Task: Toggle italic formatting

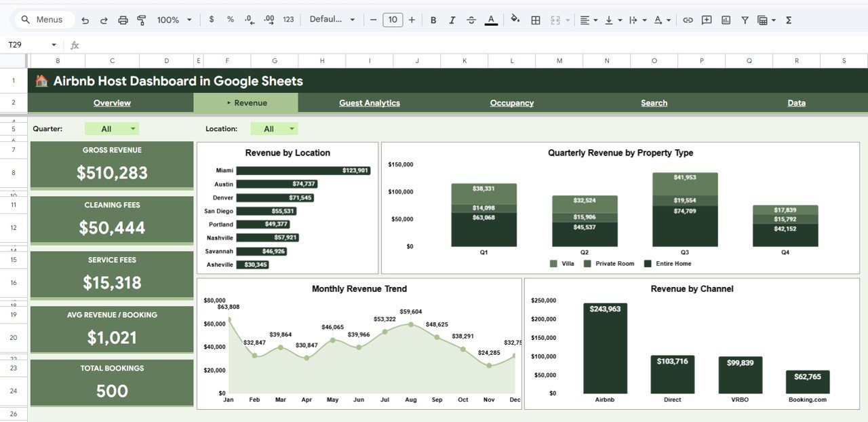Action: tap(452, 20)
